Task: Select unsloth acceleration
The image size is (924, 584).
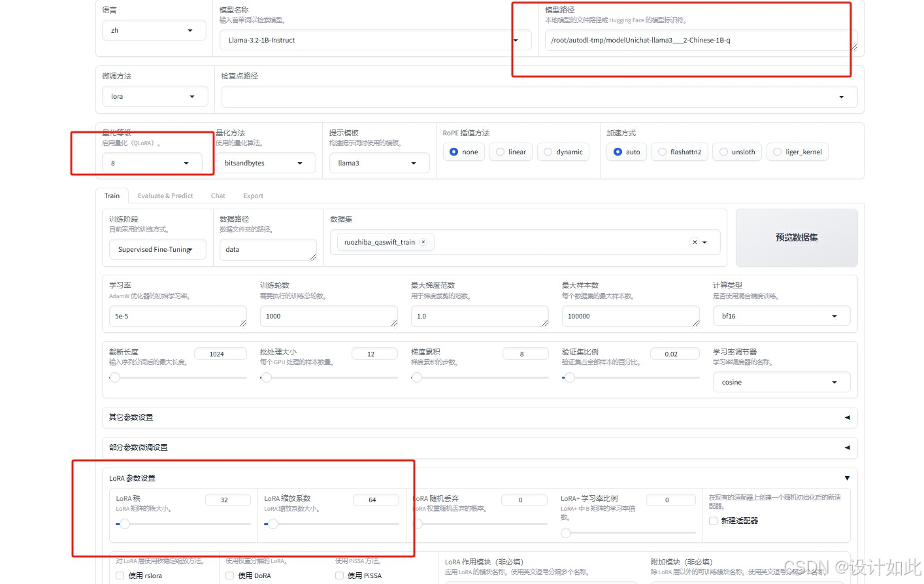Action: pyautogui.click(x=737, y=152)
